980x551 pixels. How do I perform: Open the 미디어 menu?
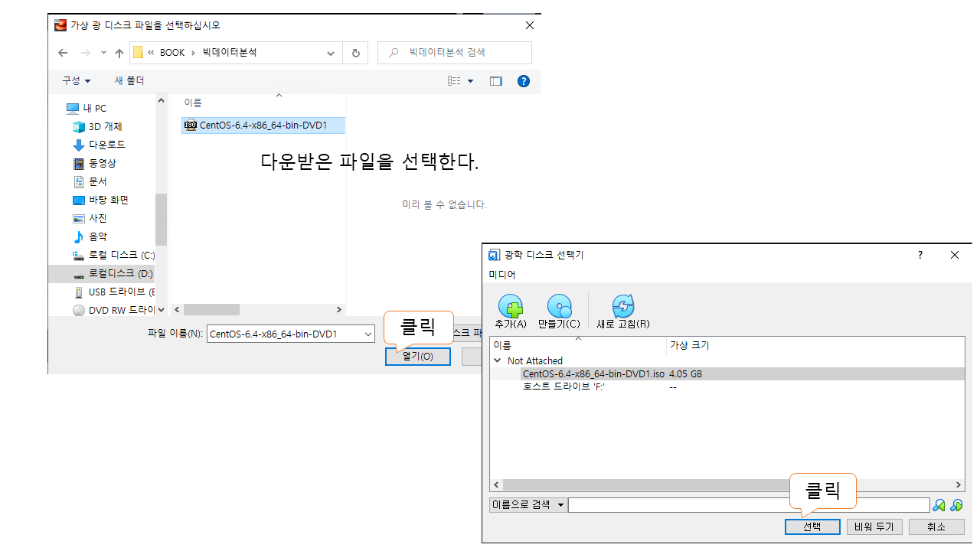click(x=502, y=275)
